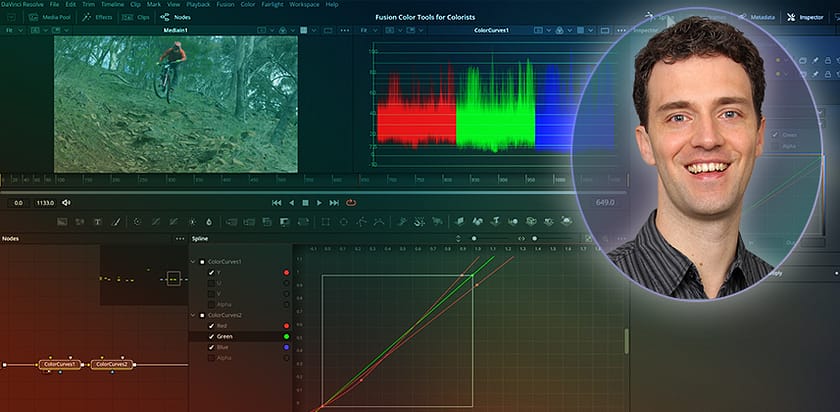Toggle the red loop playback button
The height and width of the screenshot is (412, 840).
[x=351, y=203]
